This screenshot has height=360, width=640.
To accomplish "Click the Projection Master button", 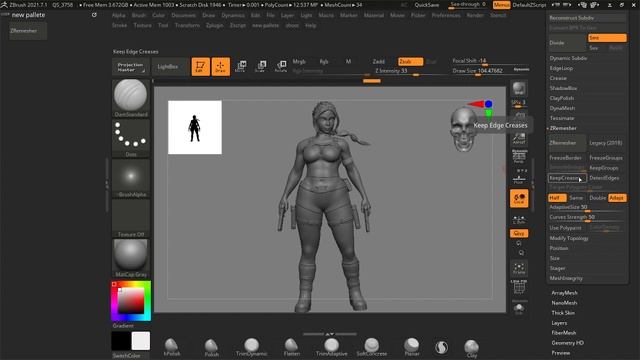I will (x=131, y=67).
